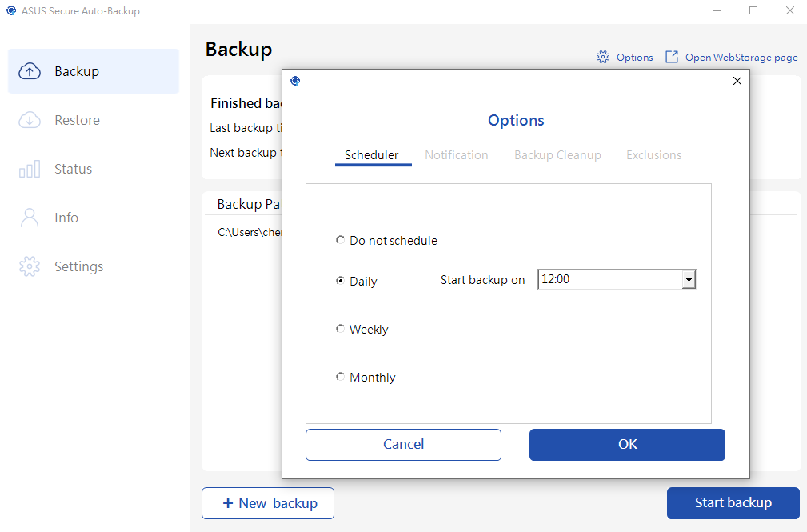Confirm with the OK button
Screen dimensions: 807x532
pos(627,445)
